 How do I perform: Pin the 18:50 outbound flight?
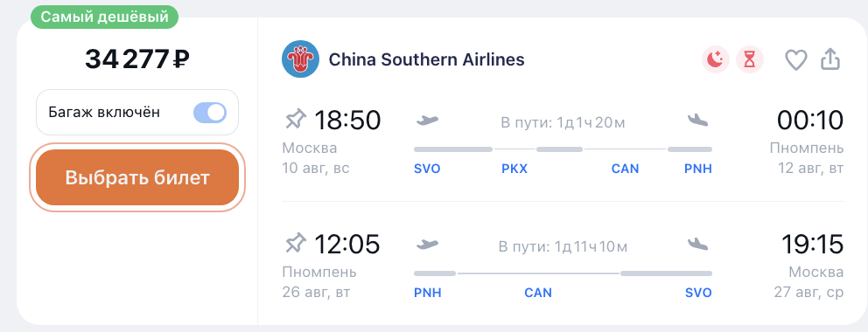tap(295, 120)
